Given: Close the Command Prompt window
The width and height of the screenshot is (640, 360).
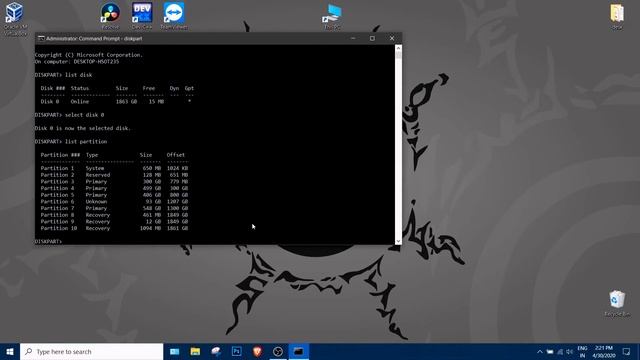Looking at the screenshot, I should click(392, 38).
